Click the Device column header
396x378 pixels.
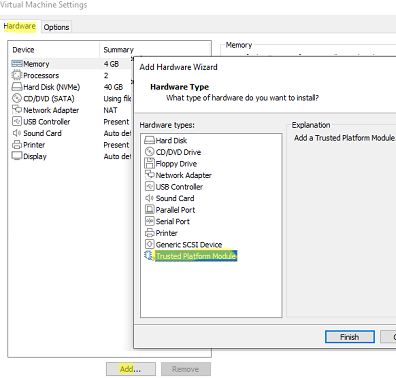23,50
